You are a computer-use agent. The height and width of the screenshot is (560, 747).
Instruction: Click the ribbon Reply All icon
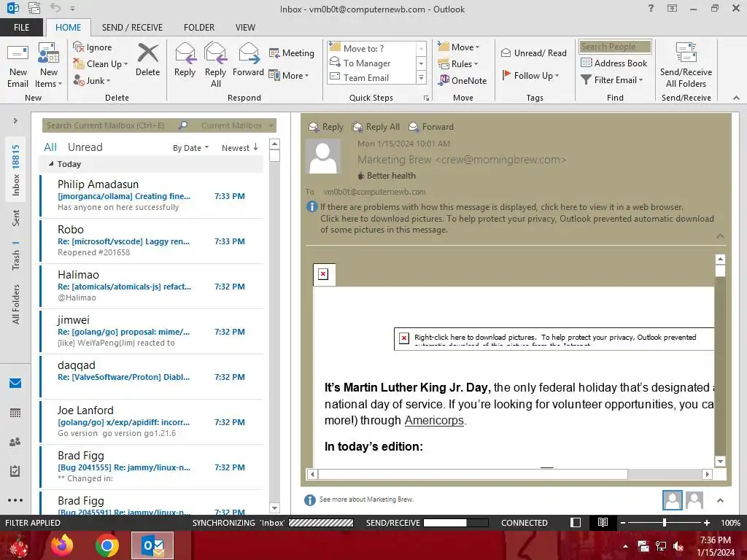coord(215,65)
